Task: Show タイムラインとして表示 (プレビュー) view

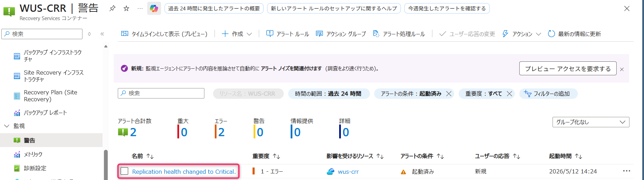Action: pyautogui.click(x=164, y=34)
